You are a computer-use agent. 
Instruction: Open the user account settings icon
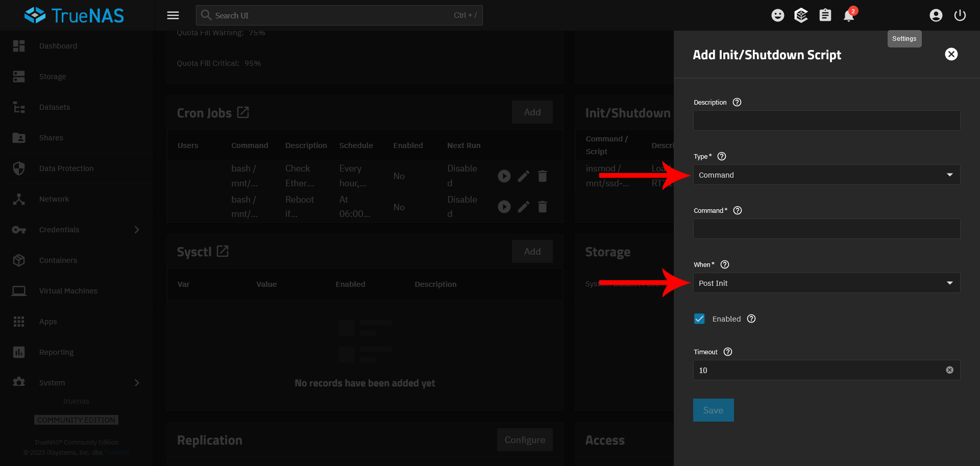pos(936,15)
